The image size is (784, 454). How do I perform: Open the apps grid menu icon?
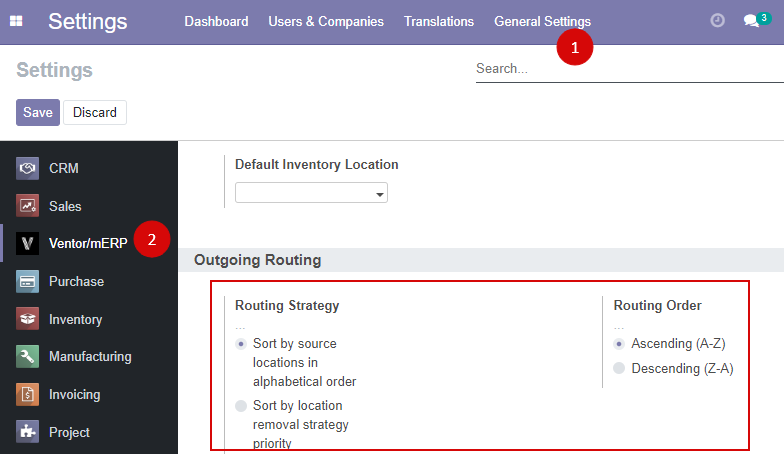[16, 21]
